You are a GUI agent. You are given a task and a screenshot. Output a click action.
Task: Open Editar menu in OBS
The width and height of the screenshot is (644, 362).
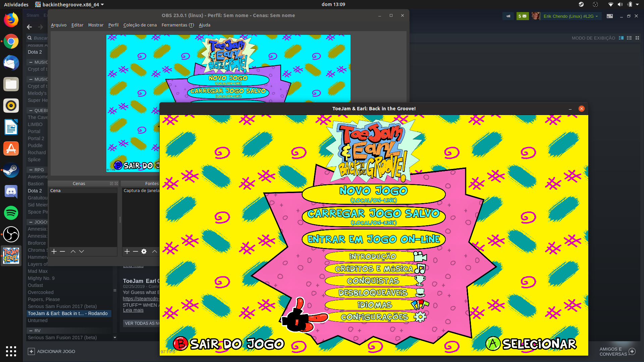pos(77,25)
